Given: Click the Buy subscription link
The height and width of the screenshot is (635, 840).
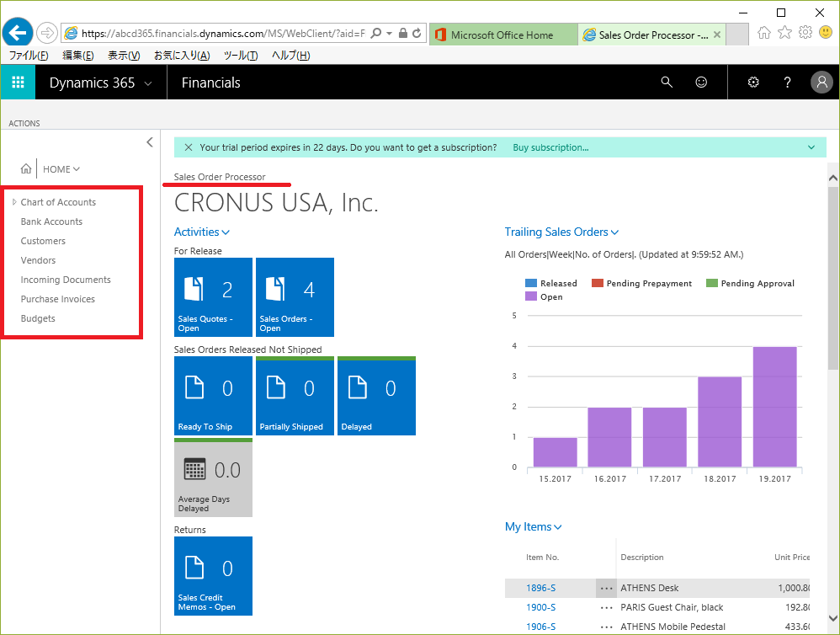Looking at the screenshot, I should tap(550, 147).
